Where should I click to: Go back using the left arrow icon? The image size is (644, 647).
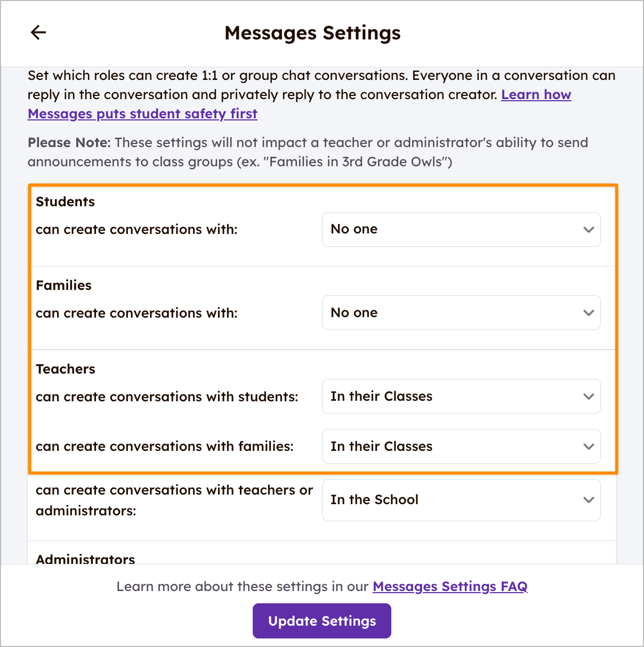[38, 33]
